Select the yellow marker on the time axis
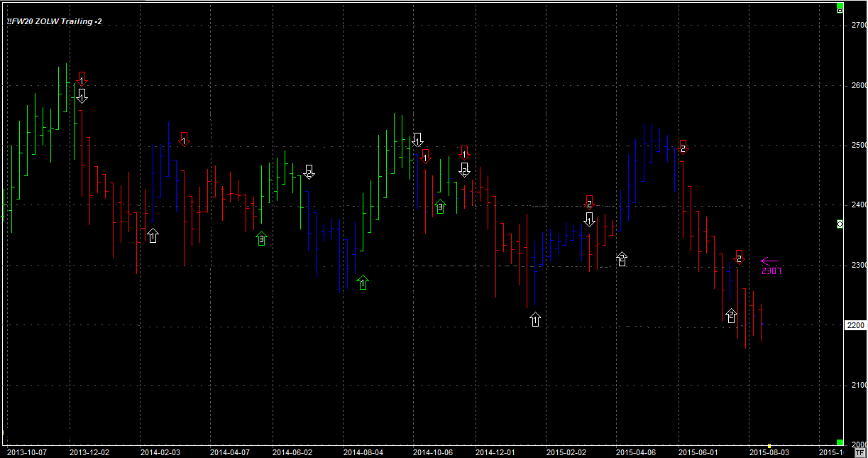 [769, 446]
